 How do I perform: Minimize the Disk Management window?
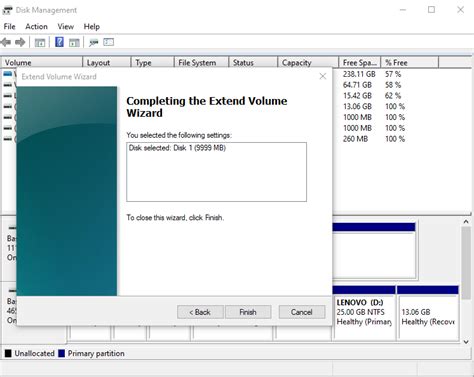click(x=403, y=10)
